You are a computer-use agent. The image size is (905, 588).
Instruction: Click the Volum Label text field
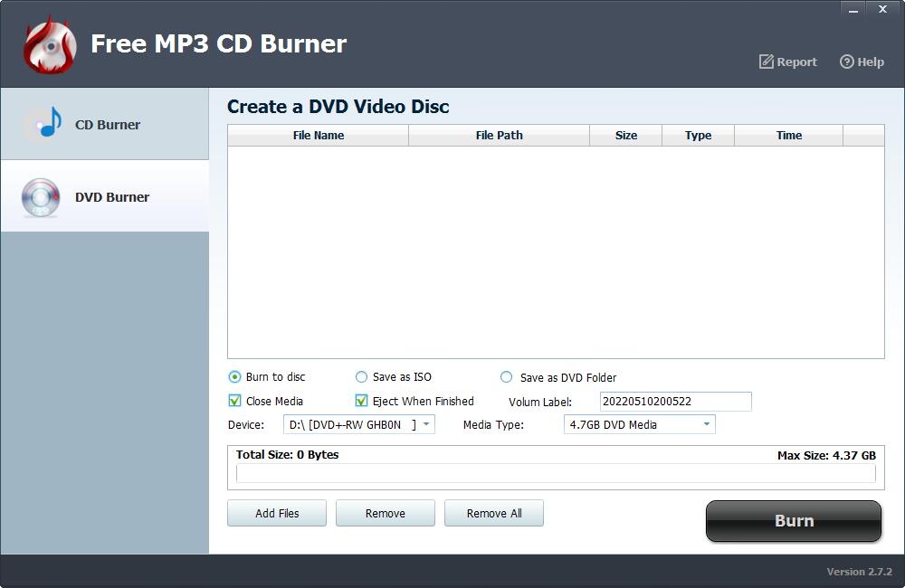(x=675, y=402)
